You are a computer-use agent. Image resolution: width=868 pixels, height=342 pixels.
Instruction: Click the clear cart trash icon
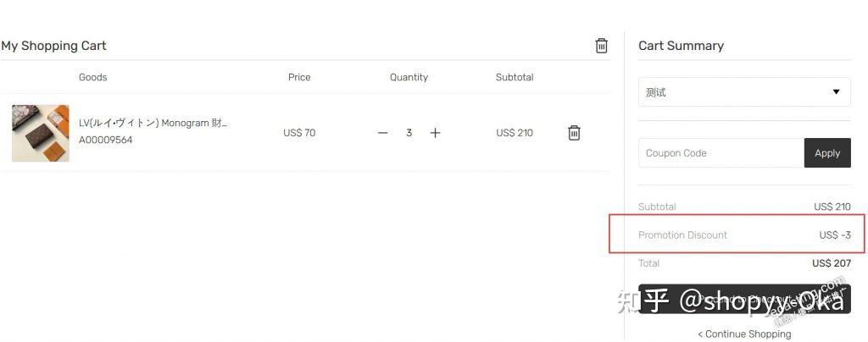tap(601, 46)
